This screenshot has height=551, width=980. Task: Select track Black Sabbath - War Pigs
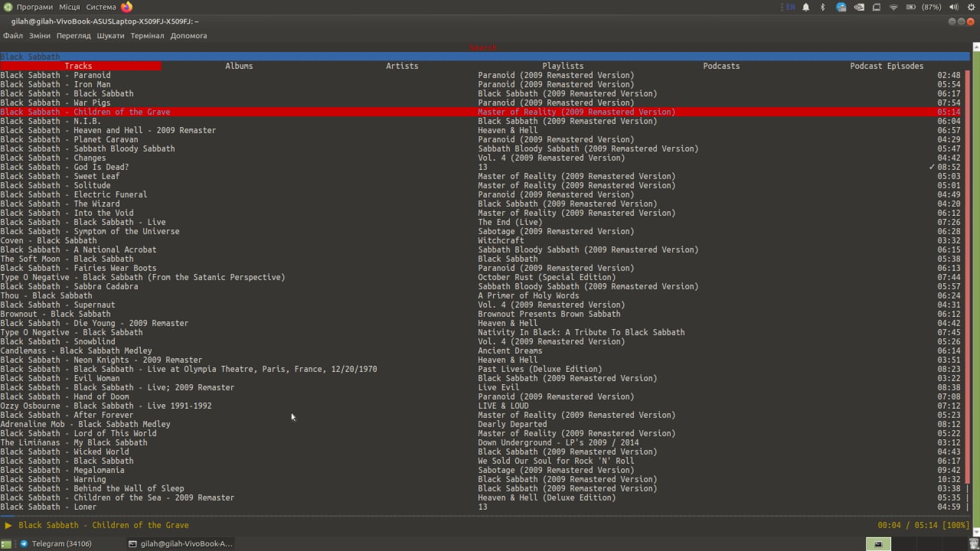click(x=55, y=103)
